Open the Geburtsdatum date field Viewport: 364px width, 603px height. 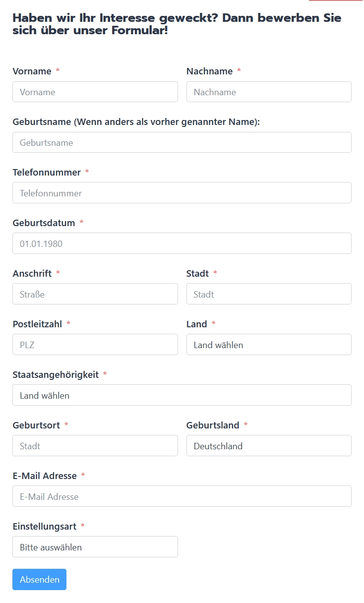pyautogui.click(x=182, y=243)
